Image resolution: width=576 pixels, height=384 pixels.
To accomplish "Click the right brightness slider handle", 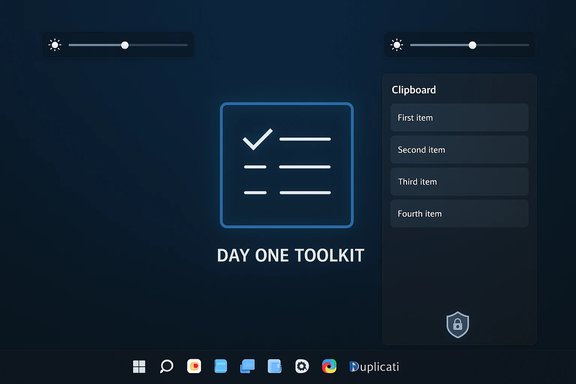I will tap(472, 45).
